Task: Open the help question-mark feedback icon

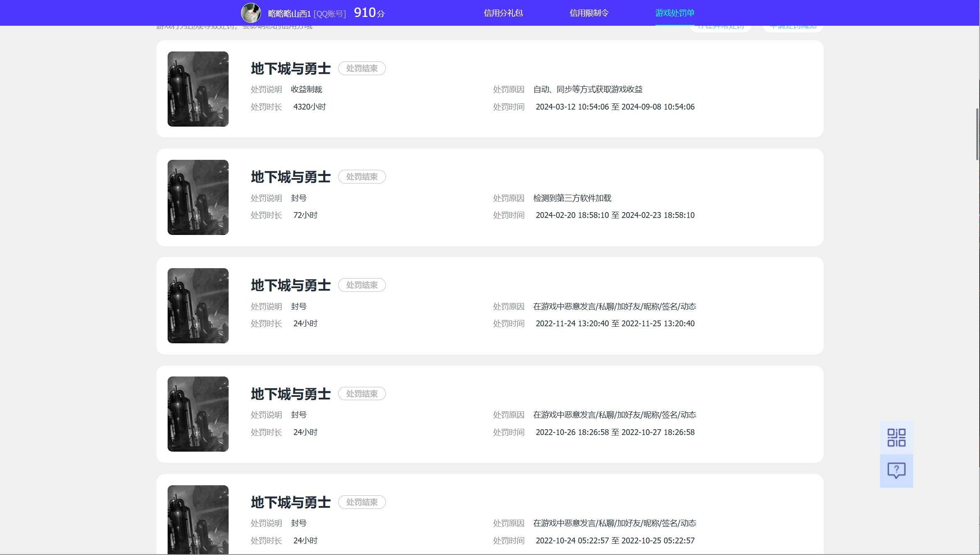Action: [896, 471]
